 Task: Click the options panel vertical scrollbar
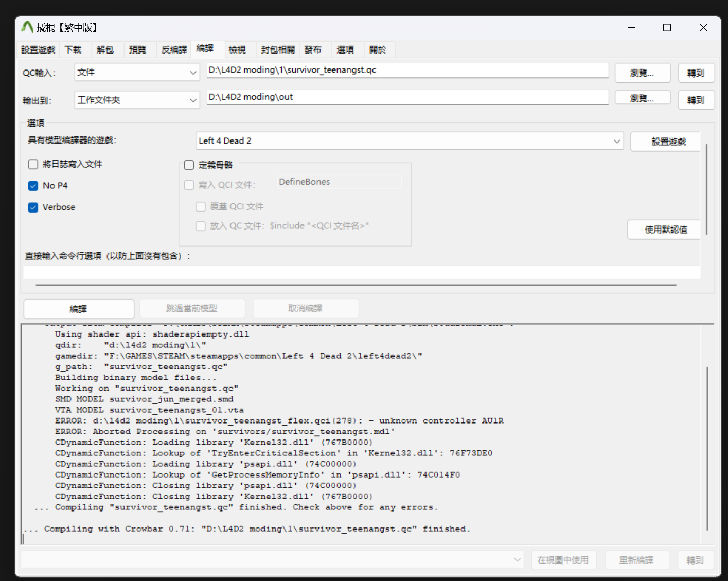(707, 189)
